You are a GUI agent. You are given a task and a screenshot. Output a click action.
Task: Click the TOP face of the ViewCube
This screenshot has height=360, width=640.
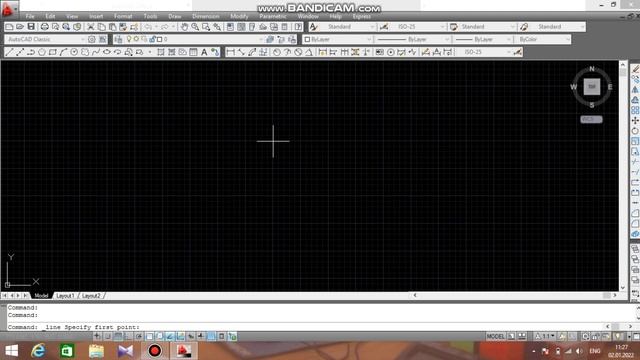click(592, 87)
